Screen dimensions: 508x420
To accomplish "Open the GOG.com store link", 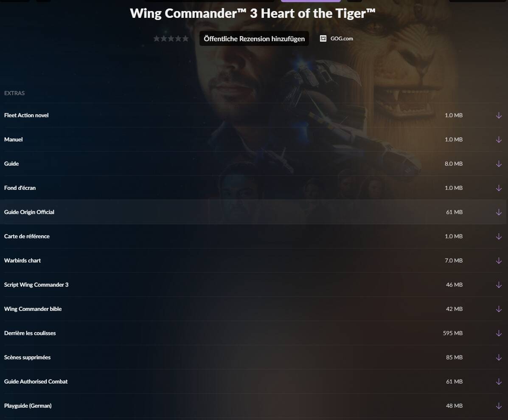I will tap(342, 39).
